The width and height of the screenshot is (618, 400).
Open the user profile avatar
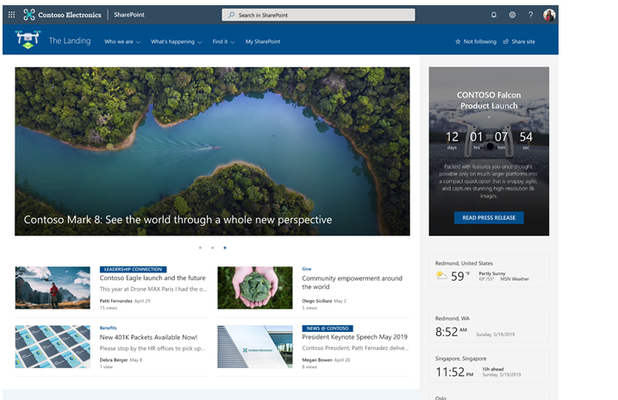coord(549,15)
